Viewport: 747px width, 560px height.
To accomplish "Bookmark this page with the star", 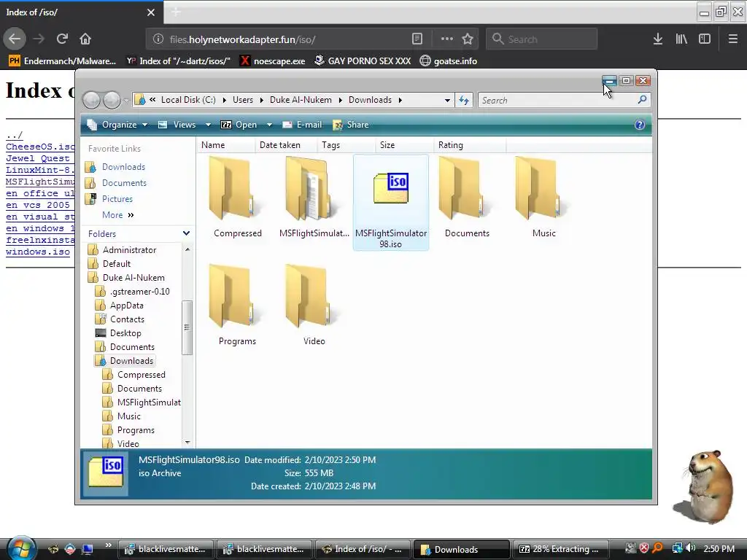I will (468, 39).
